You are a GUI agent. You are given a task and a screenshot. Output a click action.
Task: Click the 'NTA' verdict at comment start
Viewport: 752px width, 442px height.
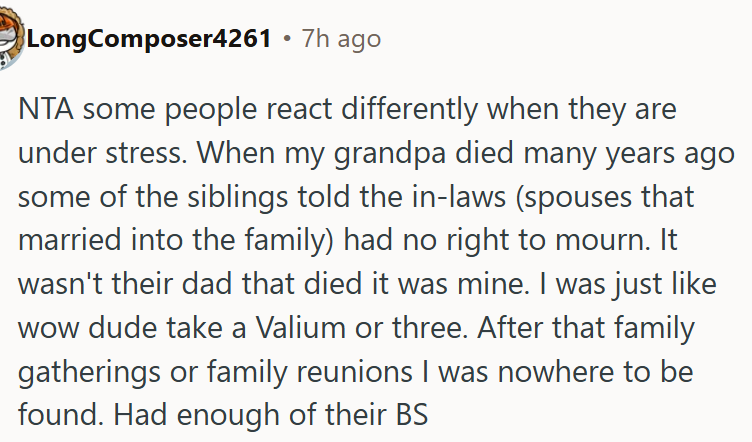tap(46, 109)
